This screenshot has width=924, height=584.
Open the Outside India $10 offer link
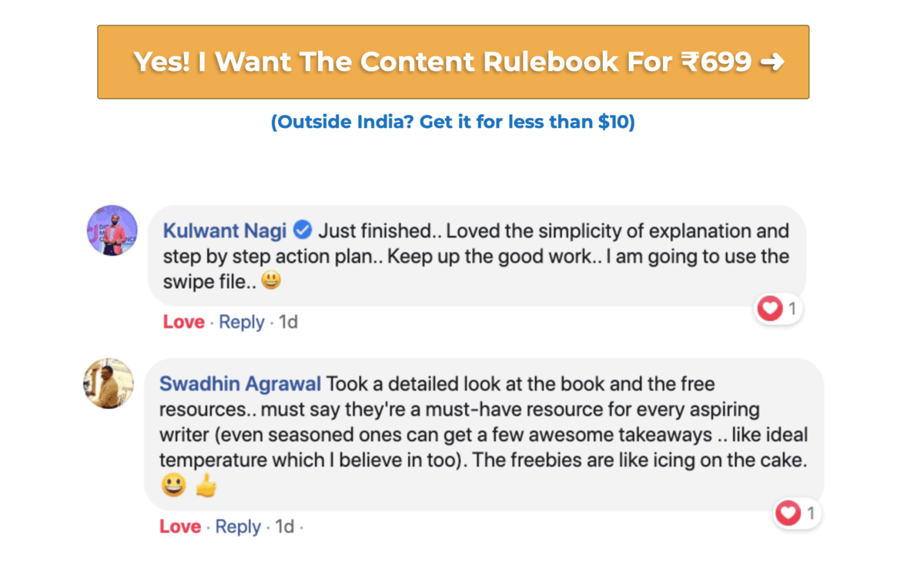click(x=453, y=121)
